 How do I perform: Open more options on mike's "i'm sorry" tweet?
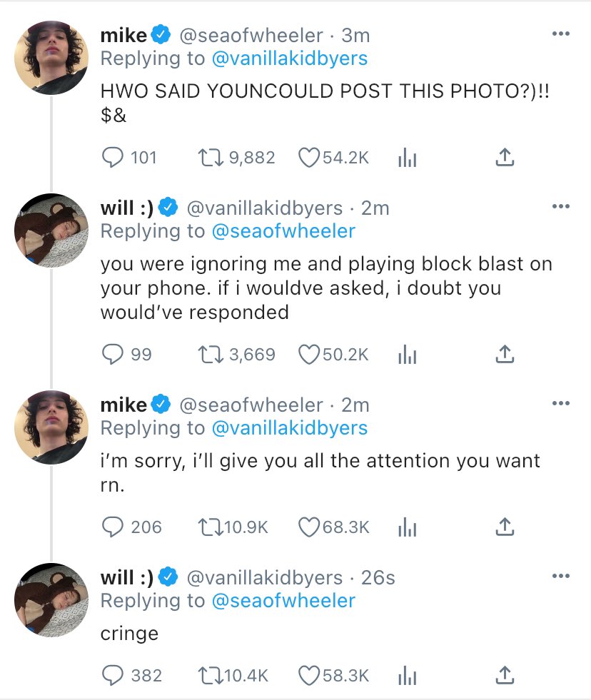(561, 404)
